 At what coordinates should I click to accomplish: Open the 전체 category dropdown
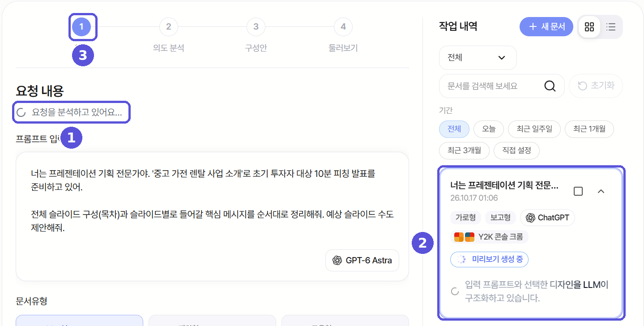point(478,58)
